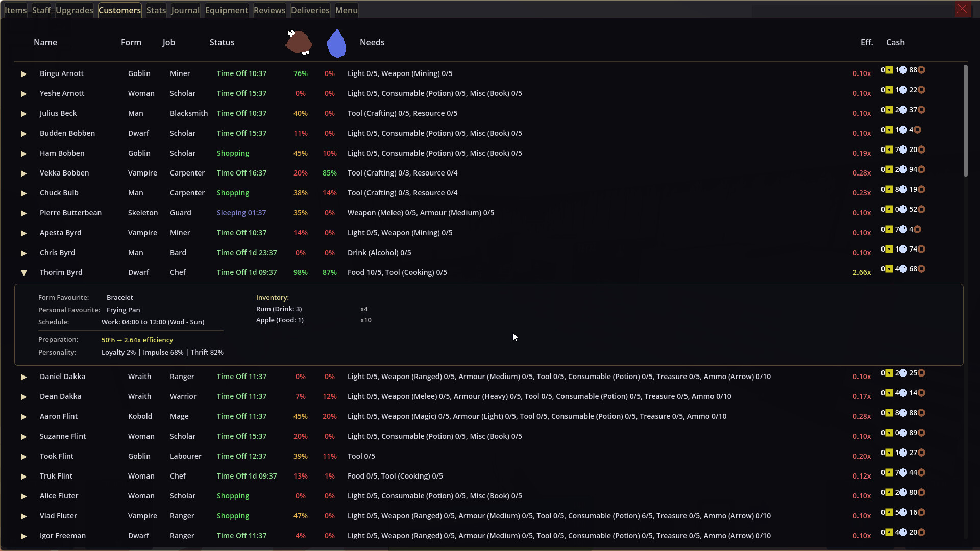Click the brown food/hunger column header icon
The width and height of the screenshot is (980, 551).
[299, 43]
